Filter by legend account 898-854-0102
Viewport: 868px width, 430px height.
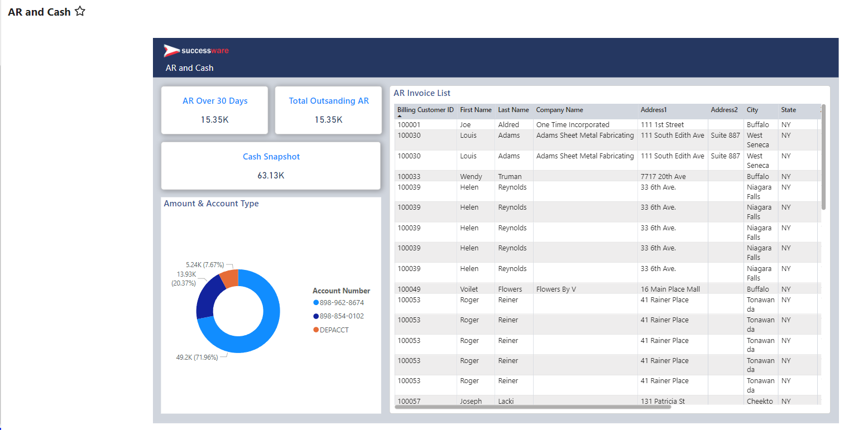[x=338, y=316]
